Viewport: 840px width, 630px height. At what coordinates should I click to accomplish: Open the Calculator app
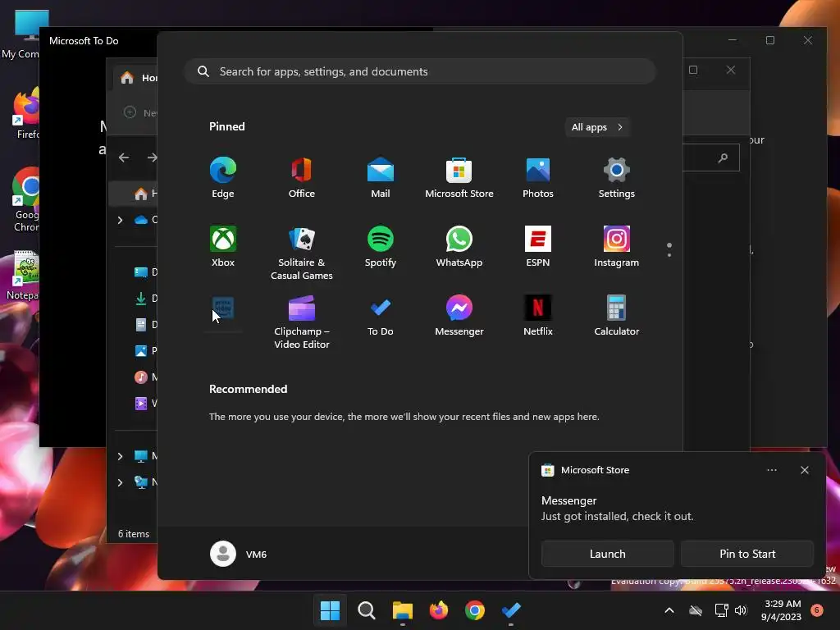coord(617,316)
